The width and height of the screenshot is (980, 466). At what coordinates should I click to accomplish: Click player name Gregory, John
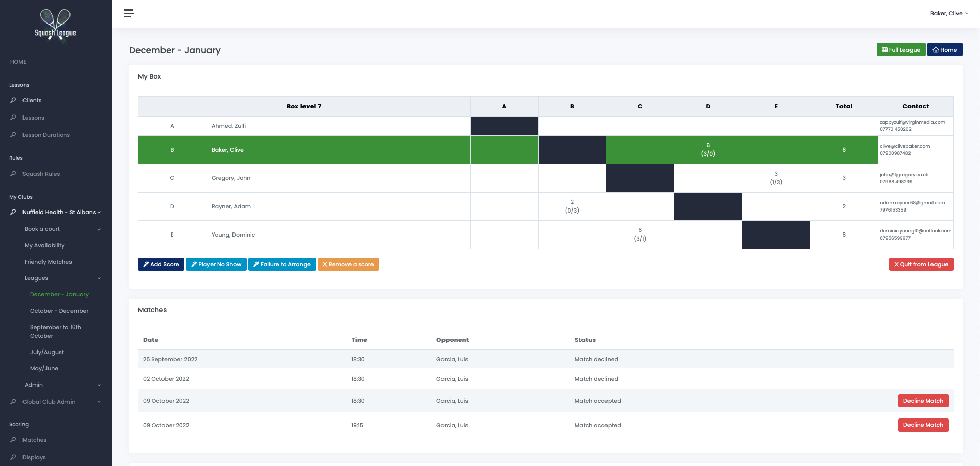(x=231, y=178)
